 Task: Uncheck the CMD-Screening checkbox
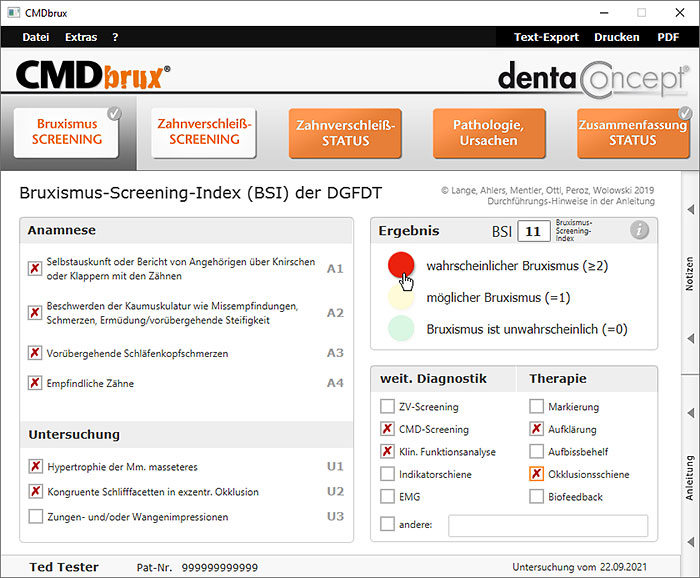387,428
